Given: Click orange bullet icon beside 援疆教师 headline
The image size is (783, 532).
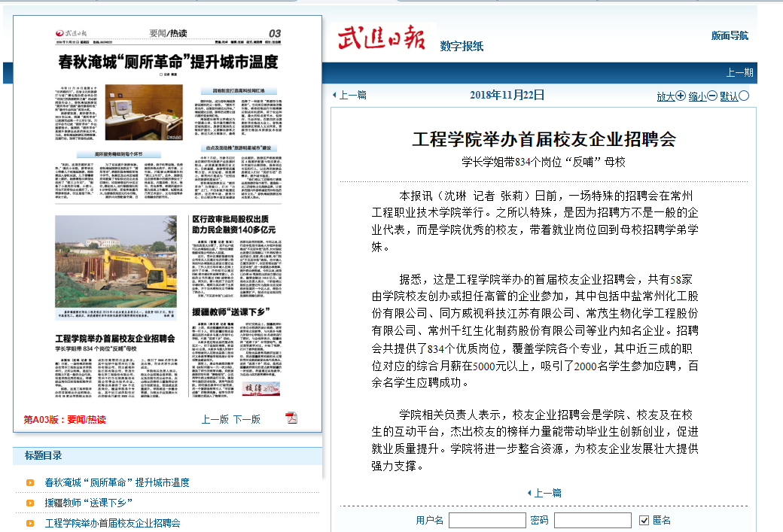Looking at the screenshot, I should (x=30, y=503).
